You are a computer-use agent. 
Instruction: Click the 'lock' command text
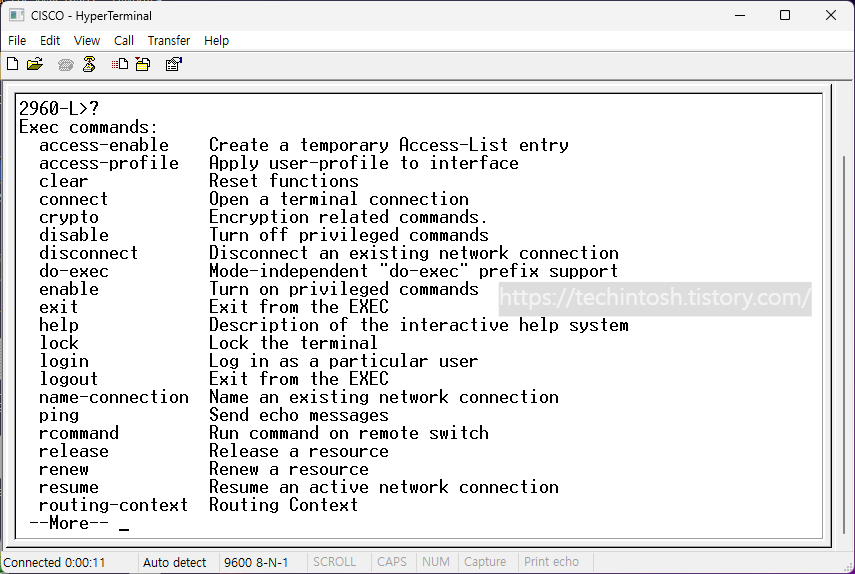coord(58,343)
